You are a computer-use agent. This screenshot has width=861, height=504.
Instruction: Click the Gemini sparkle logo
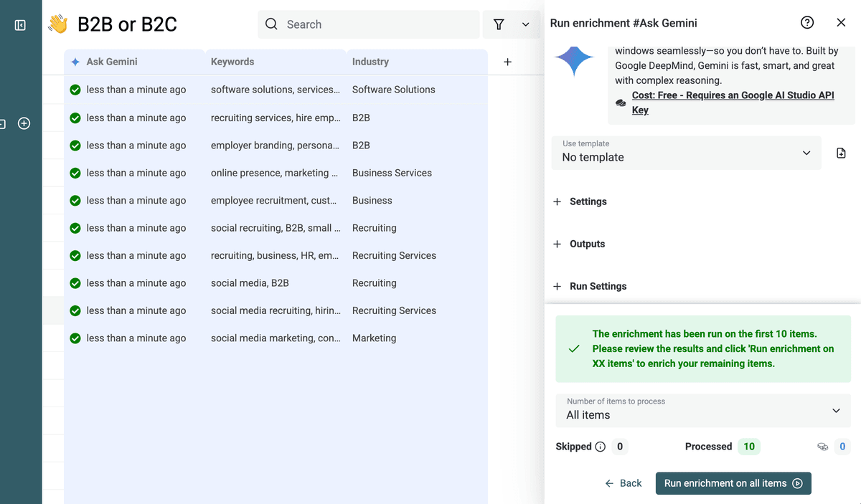[574, 61]
